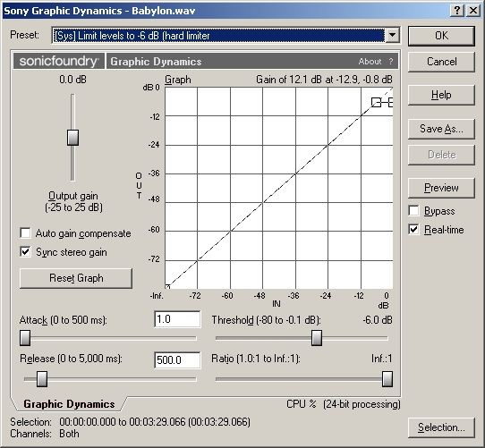Click the title bar help question icon
485x448 pixels.
pyautogui.click(x=457, y=11)
